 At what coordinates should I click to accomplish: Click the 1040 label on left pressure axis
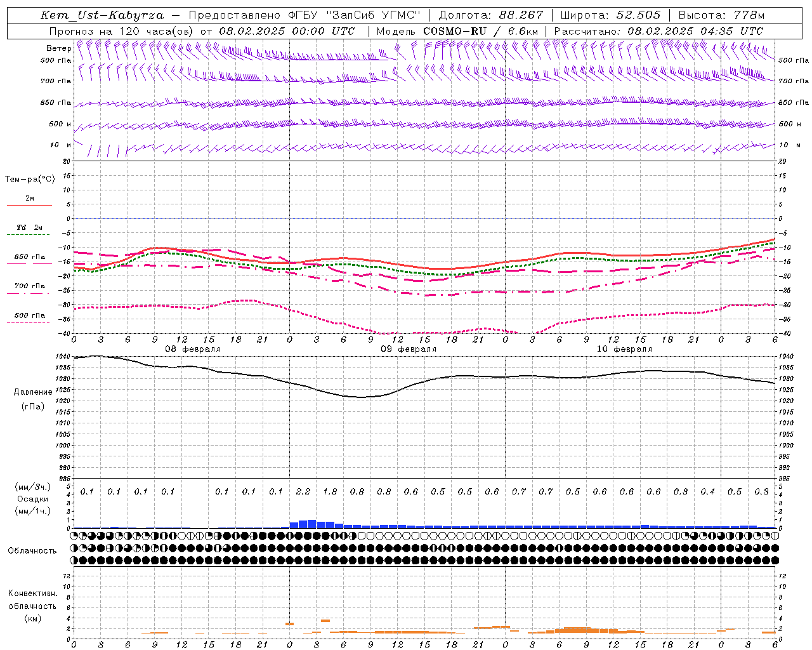pyautogui.click(x=63, y=356)
